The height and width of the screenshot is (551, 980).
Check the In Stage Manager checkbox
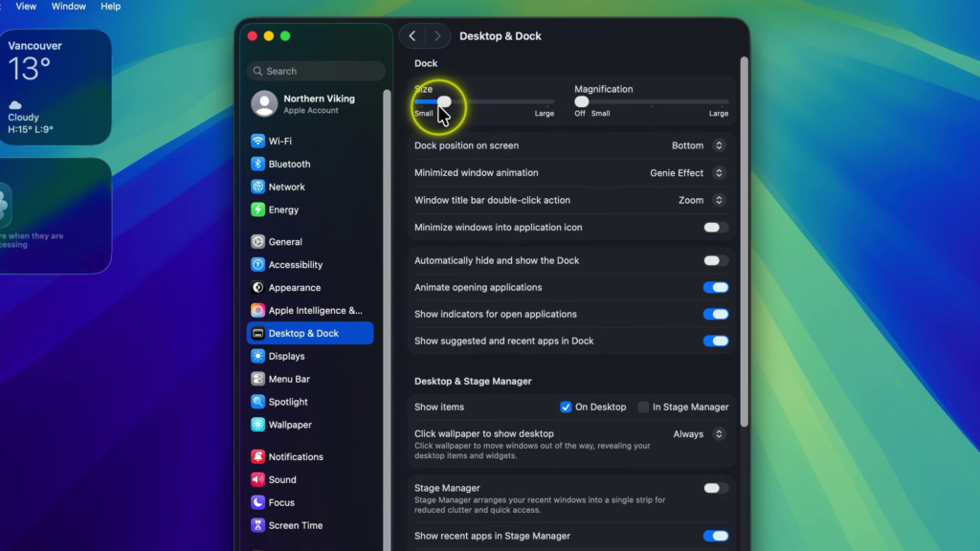click(x=643, y=407)
